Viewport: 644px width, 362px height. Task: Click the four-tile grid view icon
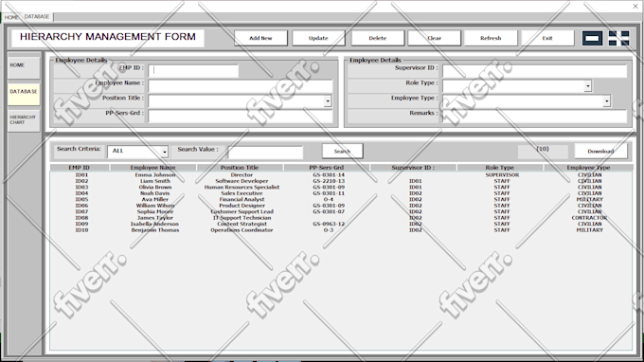[x=618, y=38]
